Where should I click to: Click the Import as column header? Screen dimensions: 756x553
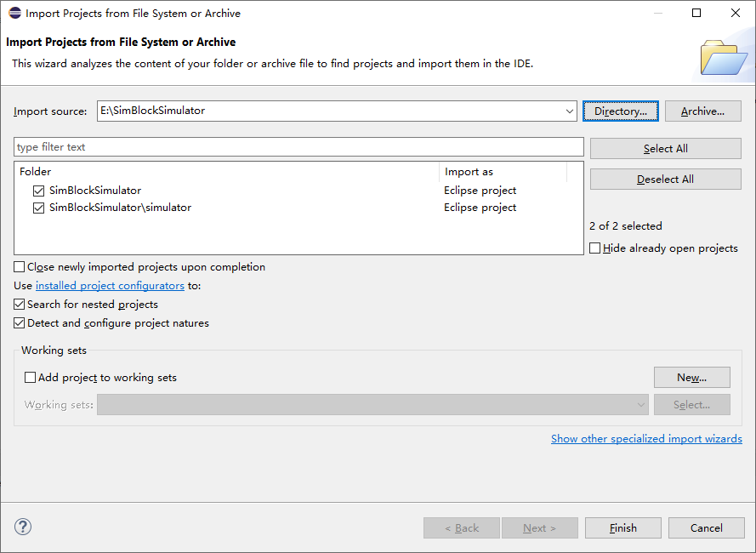pyautogui.click(x=502, y=172)
